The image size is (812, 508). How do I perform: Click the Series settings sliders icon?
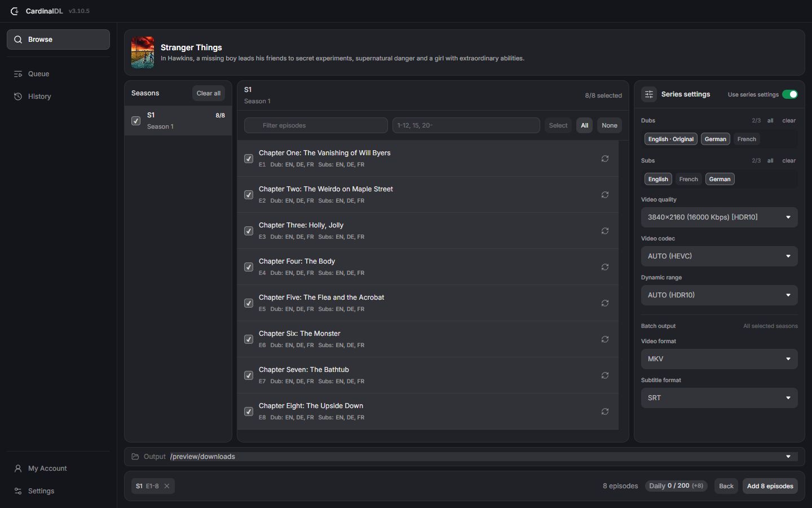click(x=649, y=94)
